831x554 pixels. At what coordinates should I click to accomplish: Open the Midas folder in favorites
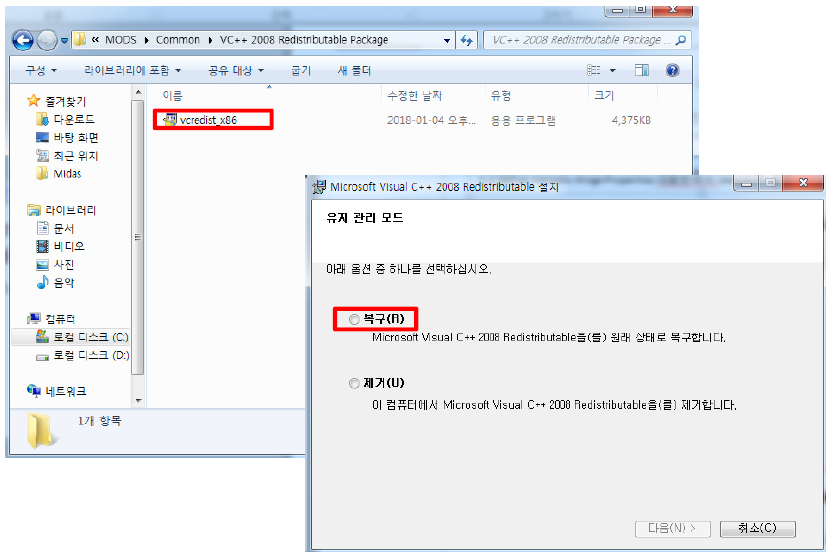[x=67, y=174]
